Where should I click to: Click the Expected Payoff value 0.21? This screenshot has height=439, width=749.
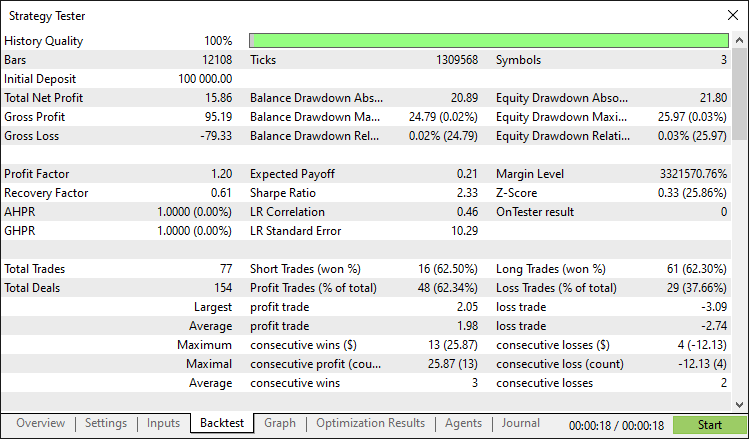(467, 174)
